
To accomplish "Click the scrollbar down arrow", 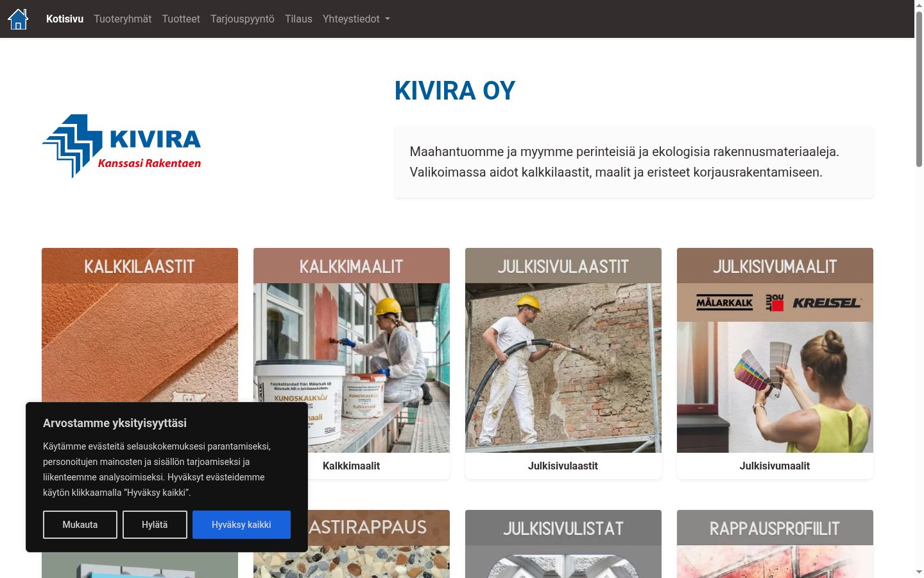I will coord(919,572).
